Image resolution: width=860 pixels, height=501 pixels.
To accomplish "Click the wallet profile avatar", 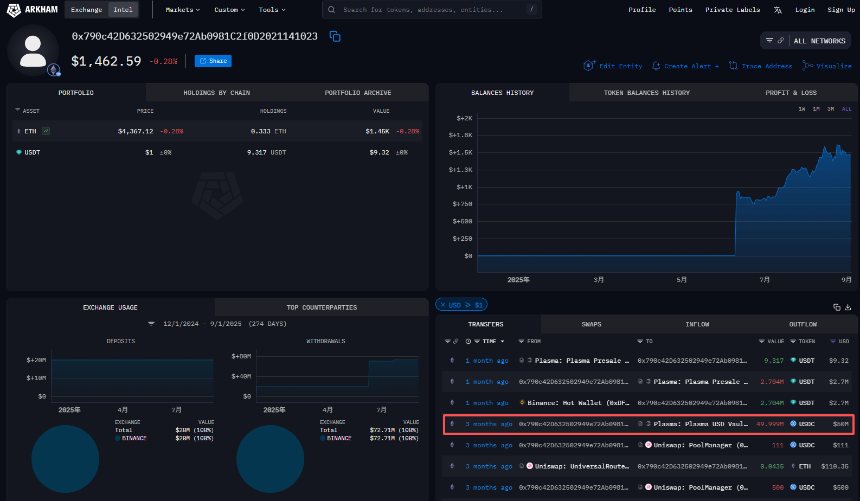I will (x=33, y=49).
